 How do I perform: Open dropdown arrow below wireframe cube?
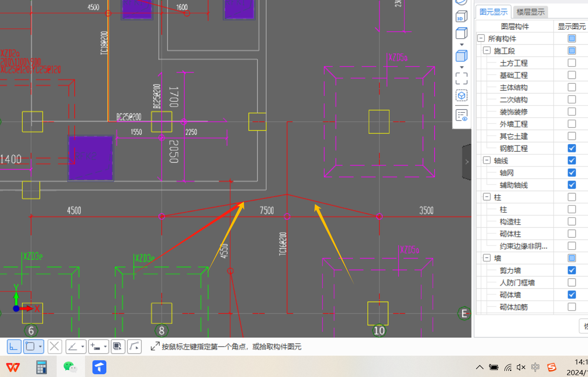pos(462,45)
